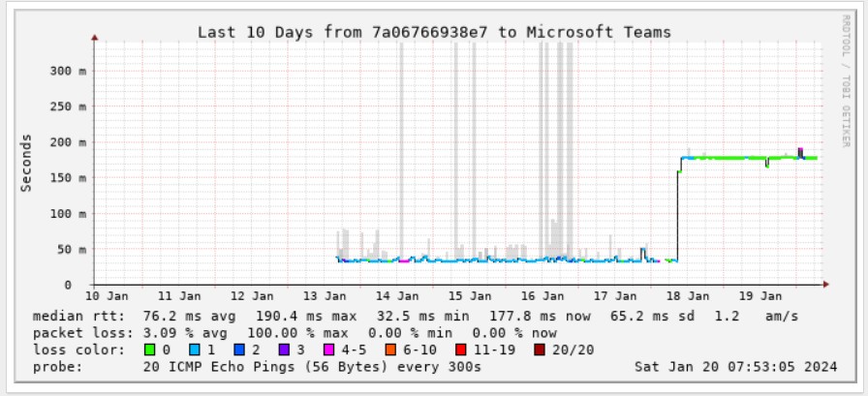Screen dimensions: 868x396
Task: Click the red arrow ending the x-axis
Action: tap(825, 285)
